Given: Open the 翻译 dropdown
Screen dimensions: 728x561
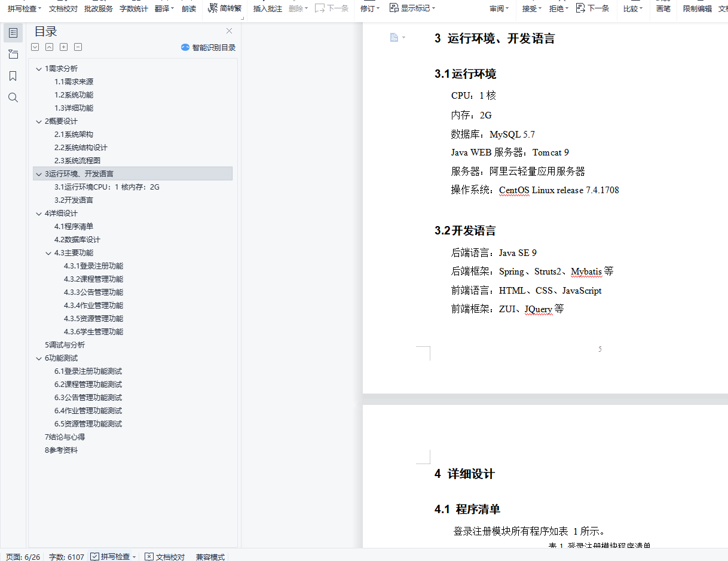Looking at the screenshot, I should point(164,9).
